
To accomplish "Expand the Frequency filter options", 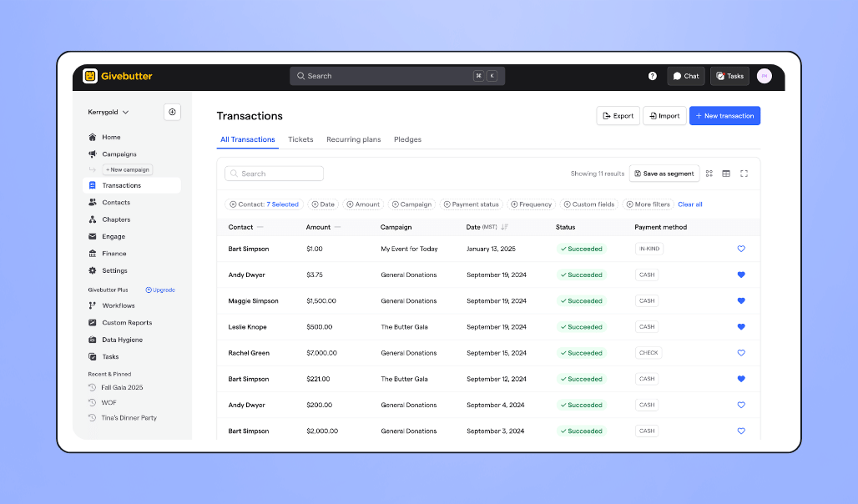I will (x=532, y=204).
